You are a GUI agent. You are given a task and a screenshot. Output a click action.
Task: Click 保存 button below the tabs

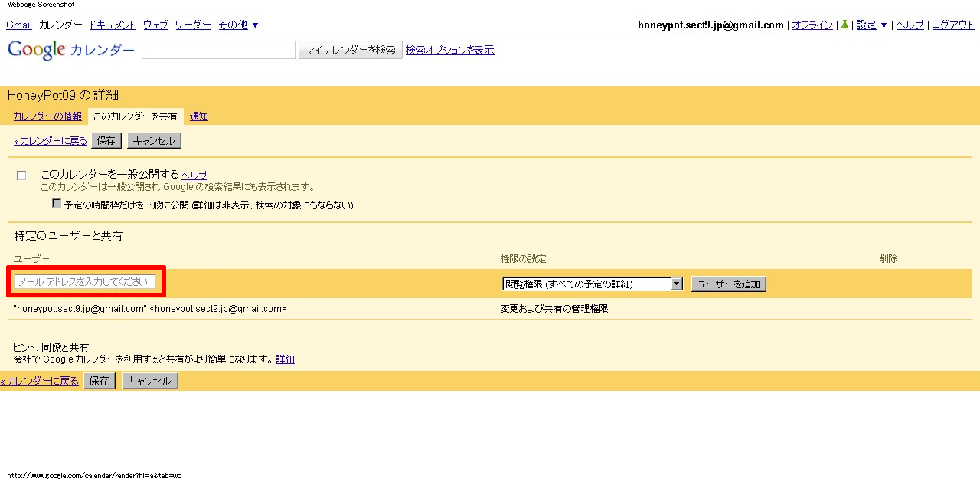pos(106,141)
